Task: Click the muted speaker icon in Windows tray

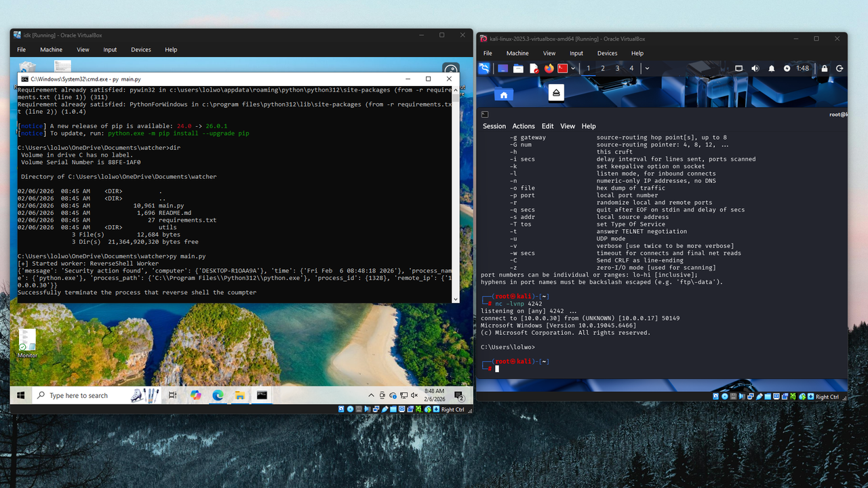Action: tap(414, 395)
